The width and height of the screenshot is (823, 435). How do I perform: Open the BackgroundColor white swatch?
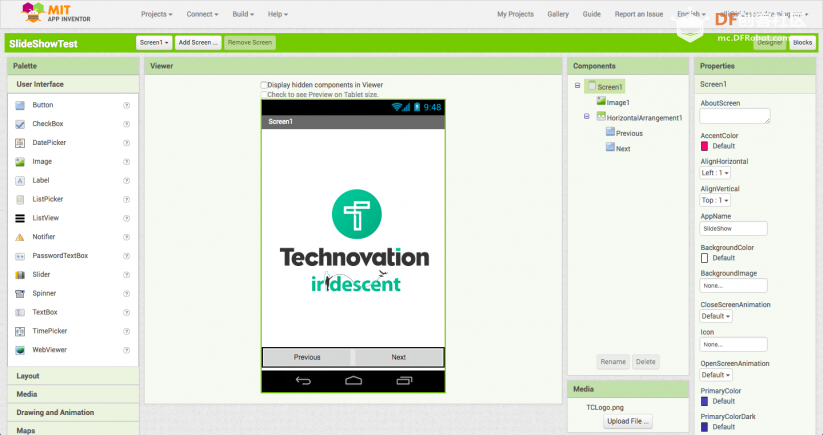[704, 258]
